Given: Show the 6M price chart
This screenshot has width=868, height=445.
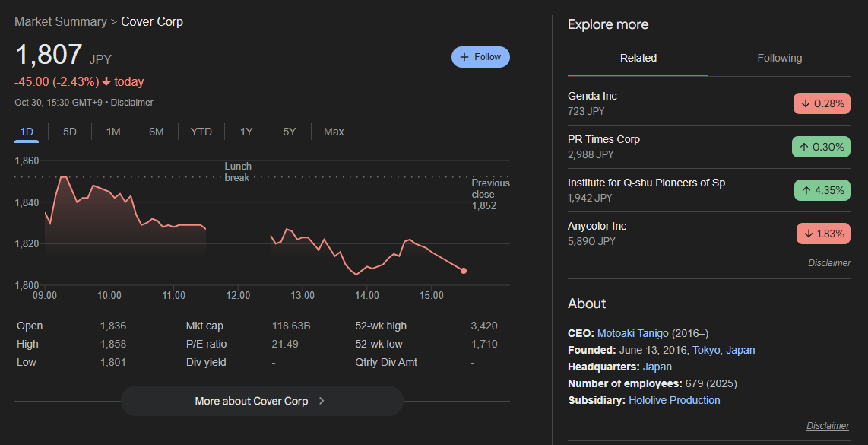Looking at the screenshot, I should pos(157,132).
